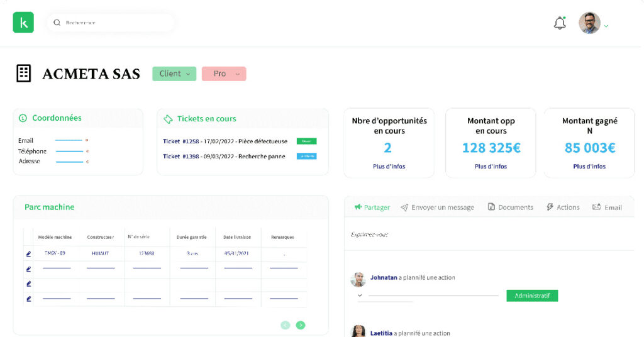Click the Coordonnées info icon
The width and height of the screenshot is (644, 337).
(23, 118)
